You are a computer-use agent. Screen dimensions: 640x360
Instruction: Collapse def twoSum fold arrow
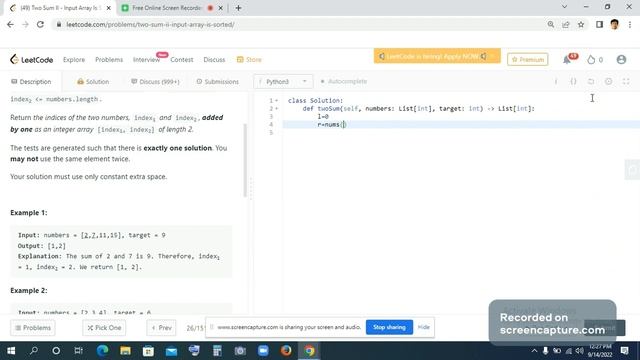click(277, 109)
